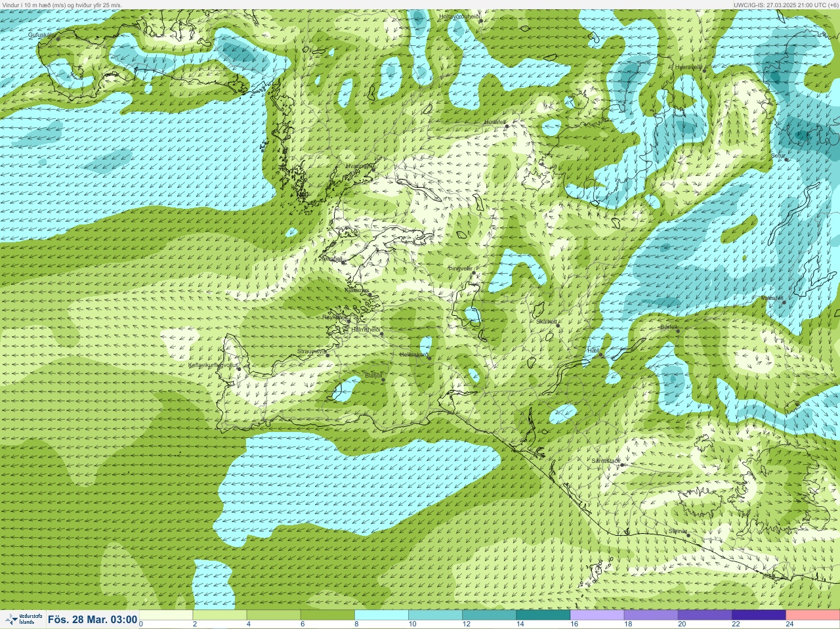Click the map title about wind at 10 m
840x629 pixels.
(61, 5)
